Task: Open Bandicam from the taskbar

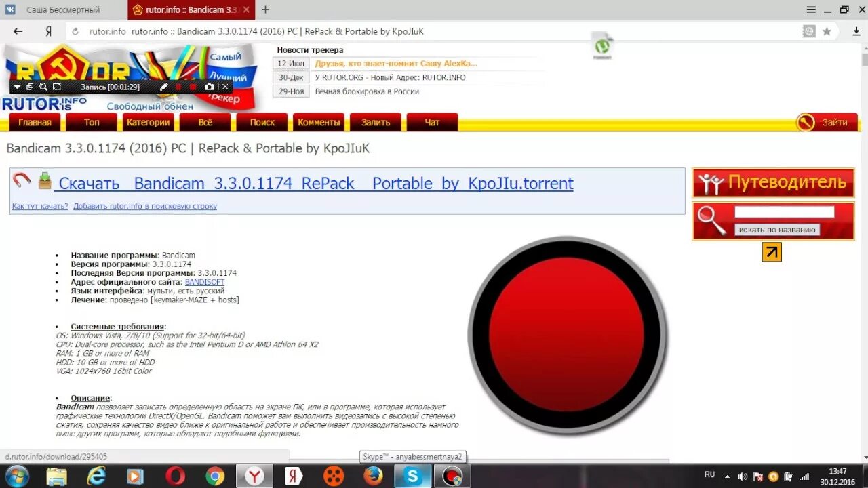Action: click(x=452, y=476)
